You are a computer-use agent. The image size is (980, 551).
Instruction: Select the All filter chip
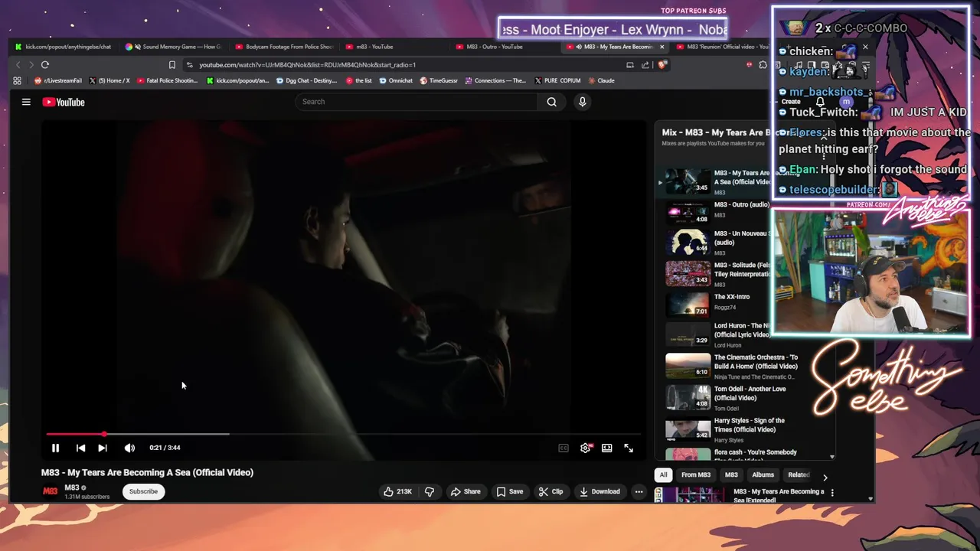coord(663,474)
